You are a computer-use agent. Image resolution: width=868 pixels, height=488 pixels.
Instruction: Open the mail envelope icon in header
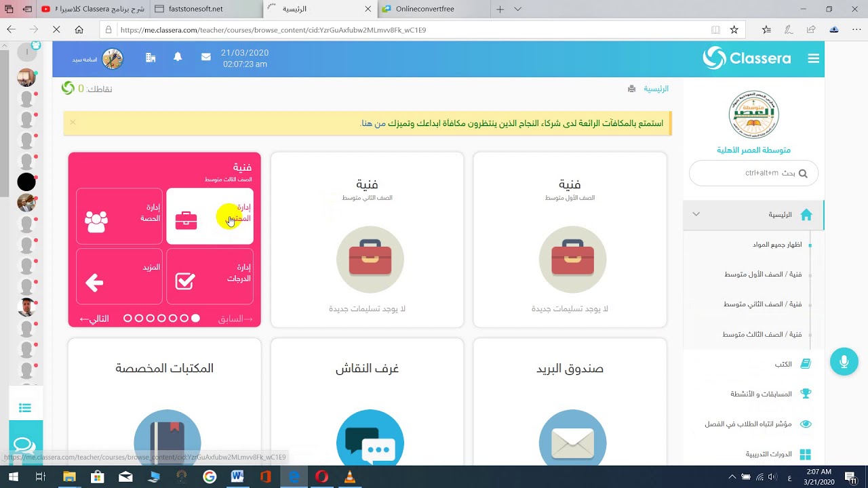(205, 58)
